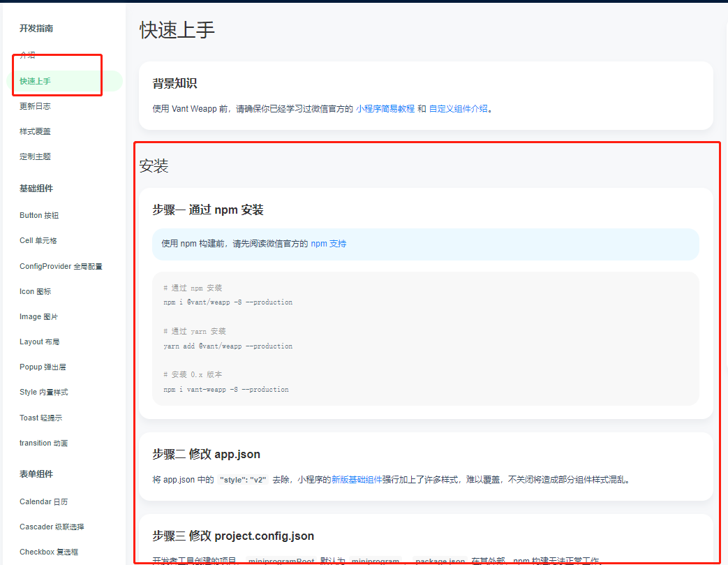Go to Toast 轻提示 in the sidebar
728x565 pixels.
coord(41,418)
